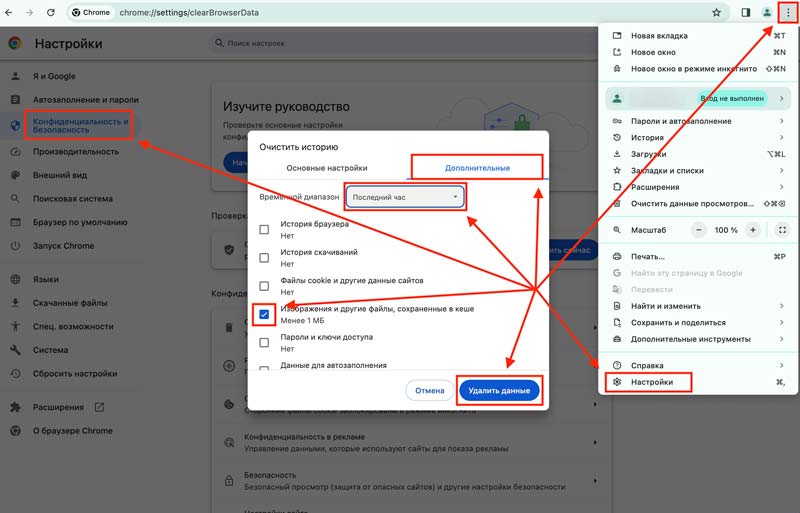Click the Печать printer icon in menu

coord(617,256)
